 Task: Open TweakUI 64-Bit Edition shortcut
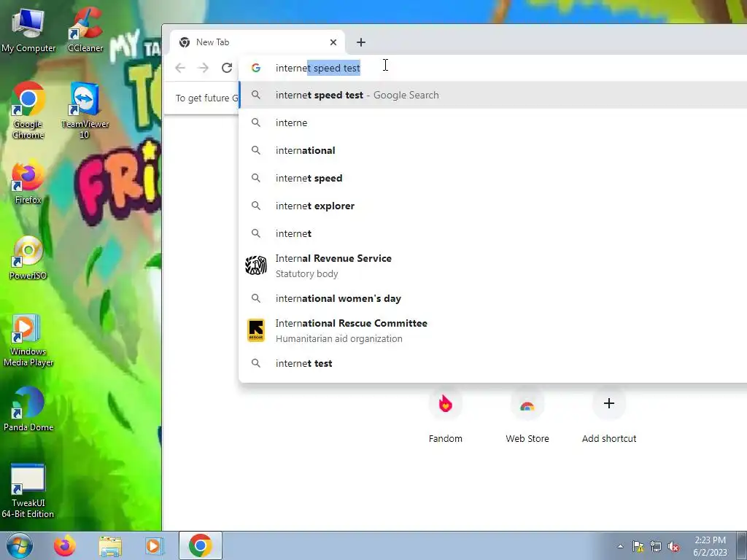28,491
